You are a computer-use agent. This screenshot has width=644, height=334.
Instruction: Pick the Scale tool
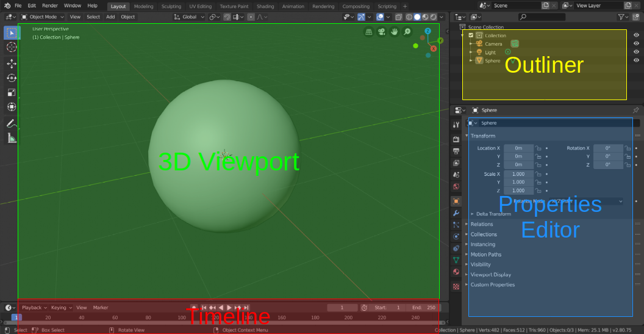(12, 93)
